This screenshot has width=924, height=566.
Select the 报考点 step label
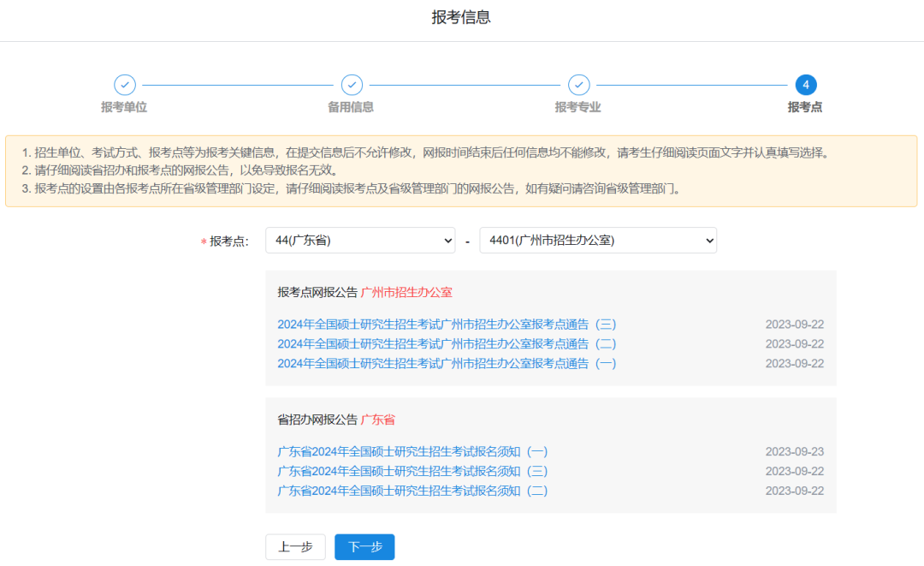pos(804,107)
